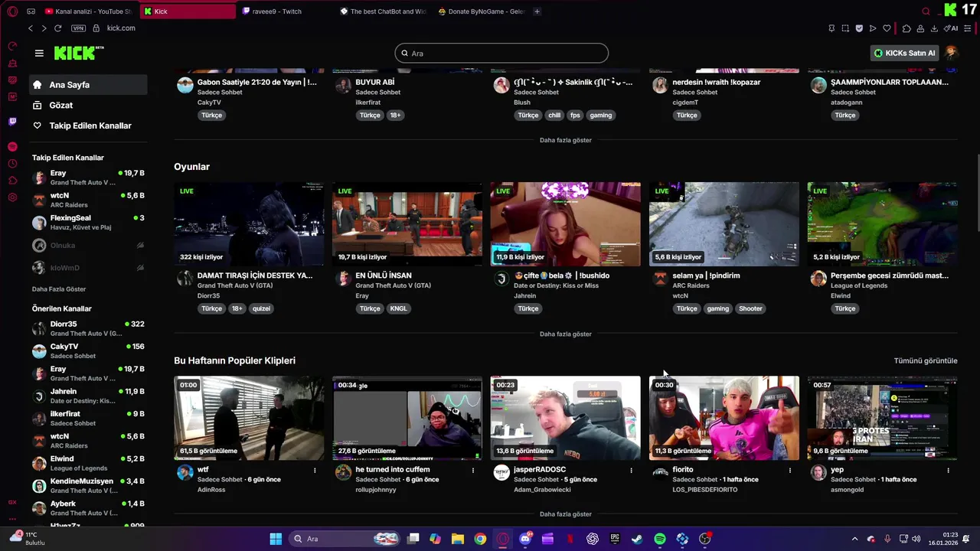Image resolution: width=980 pixels, height=551 pixels.
Task: Switch to Donate ByNoGame tab
Action: tap(482, 11)
